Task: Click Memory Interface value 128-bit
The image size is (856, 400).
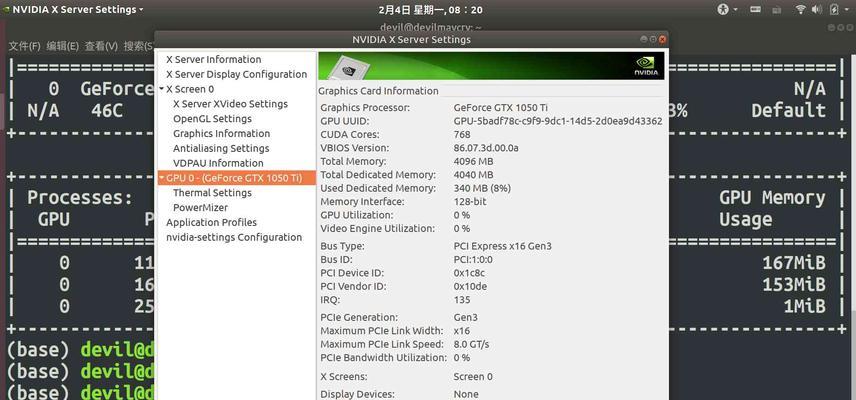Action: (470, 201)
